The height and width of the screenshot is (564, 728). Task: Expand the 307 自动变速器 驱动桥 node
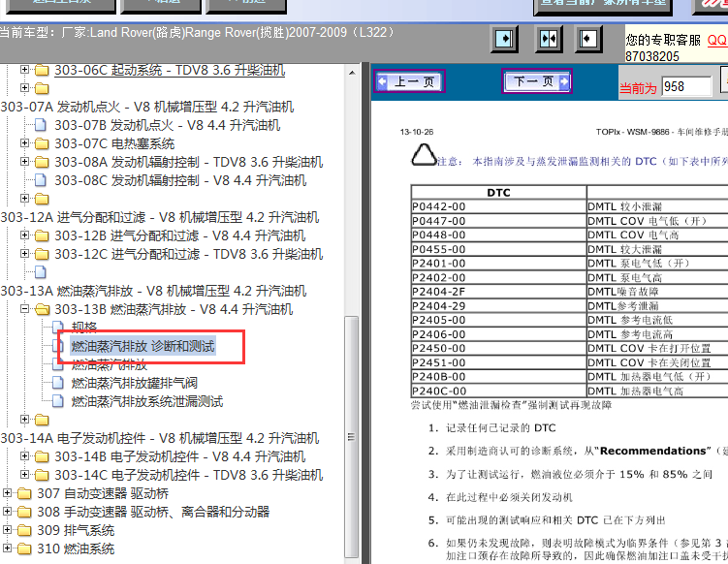7,492
